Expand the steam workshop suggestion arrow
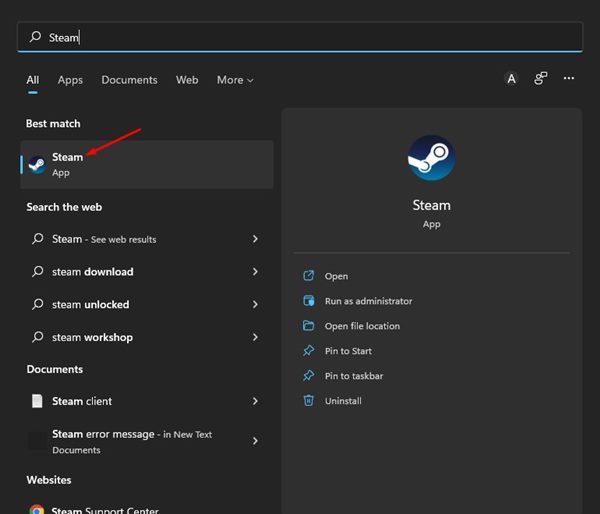The image size is (600, 514). tap(255, 338)
